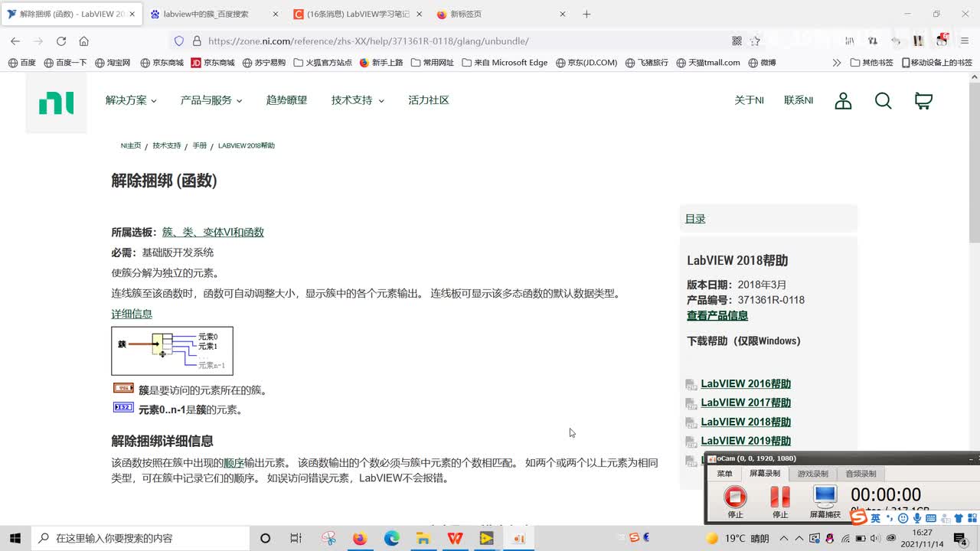Select the oCam 屏幕录制 tab

(764, 474)
